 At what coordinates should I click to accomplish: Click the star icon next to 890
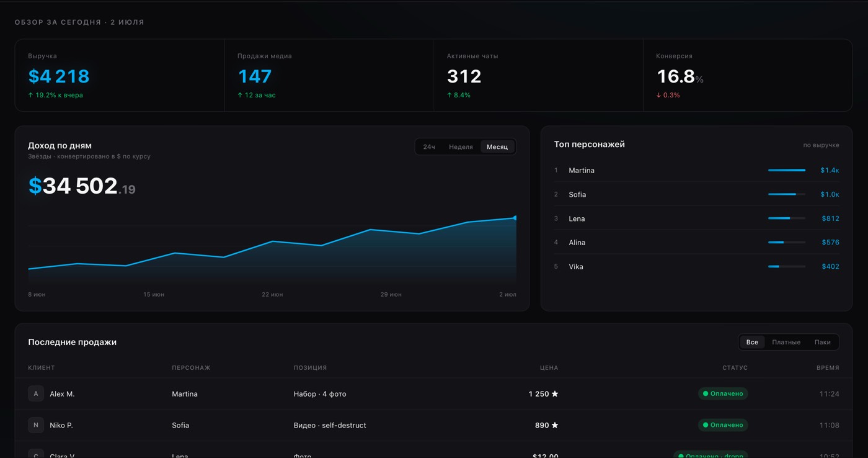pyautogui.click(x=555, y=425)
